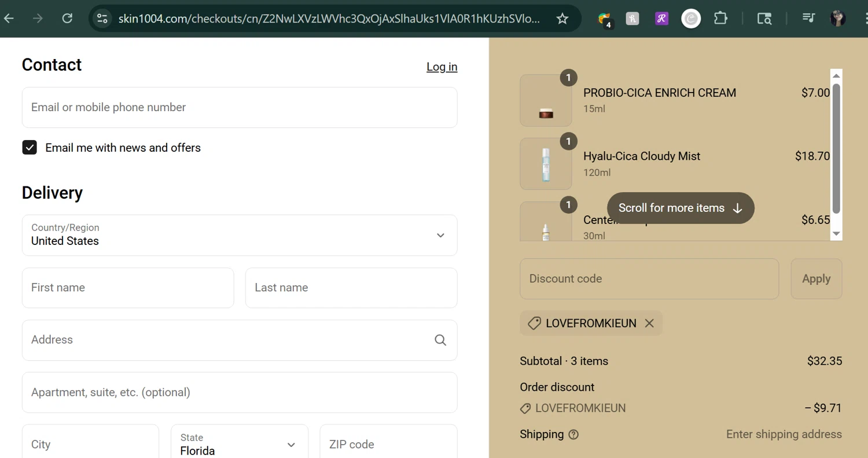Open the Extensions puzzle-piece menu

pos(720,19)
